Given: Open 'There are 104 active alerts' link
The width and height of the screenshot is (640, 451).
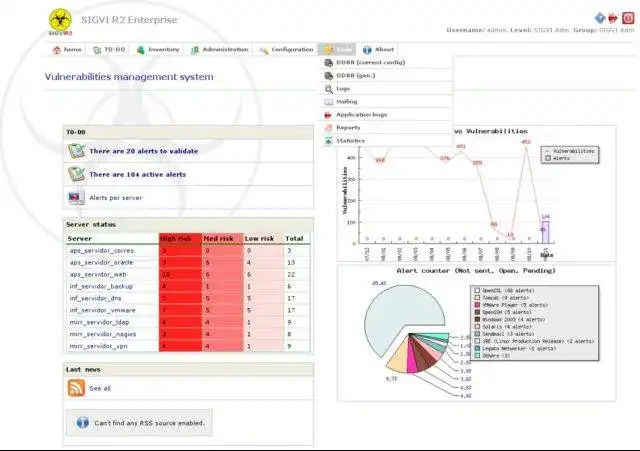Looking at the screenshot, I should [x=138, y=175].
